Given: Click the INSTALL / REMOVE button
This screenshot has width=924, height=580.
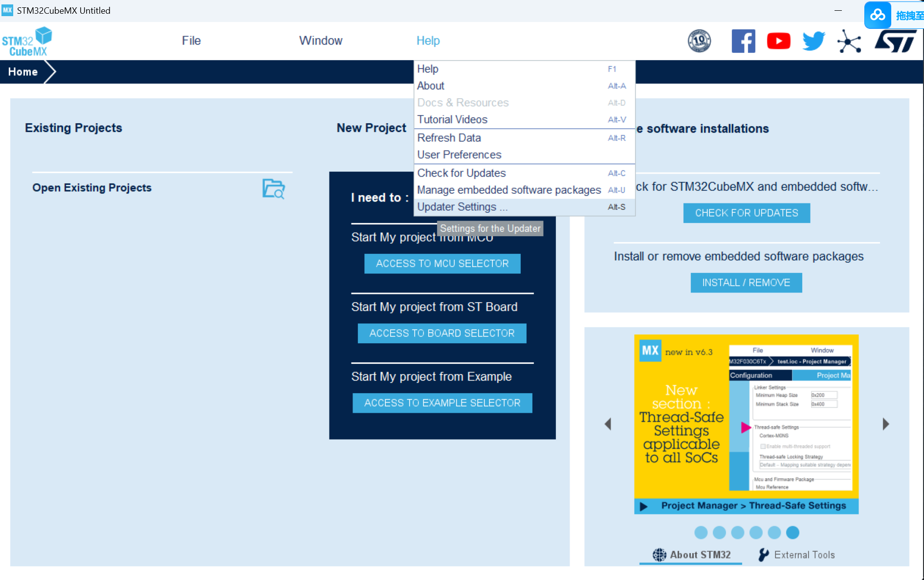Looking at the screenshot, I should click(x=746, y=283).
